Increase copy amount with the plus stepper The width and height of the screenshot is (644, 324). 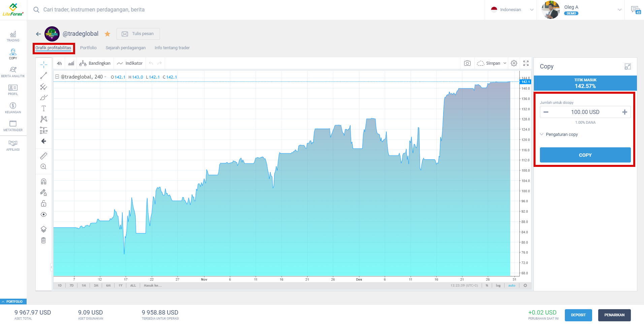pos(625,112)
